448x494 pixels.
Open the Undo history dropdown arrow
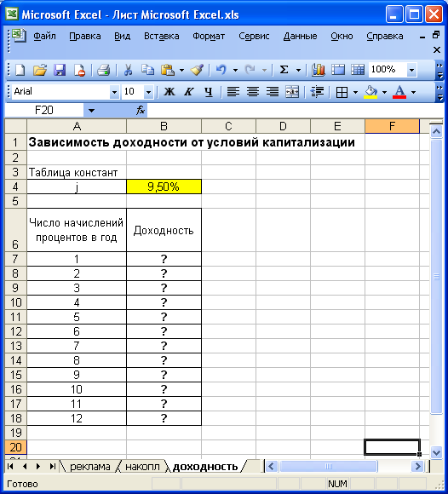coord(235,70)
